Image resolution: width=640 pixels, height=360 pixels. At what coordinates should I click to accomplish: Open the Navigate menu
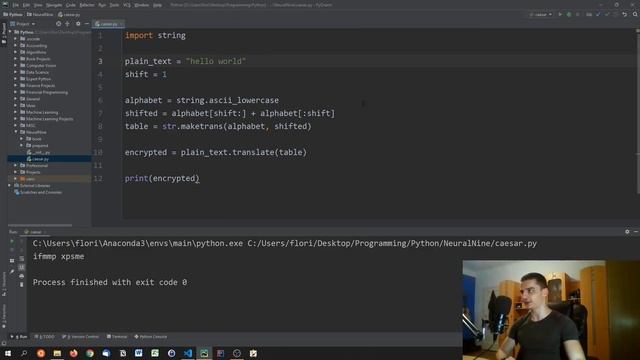[54, 5]
